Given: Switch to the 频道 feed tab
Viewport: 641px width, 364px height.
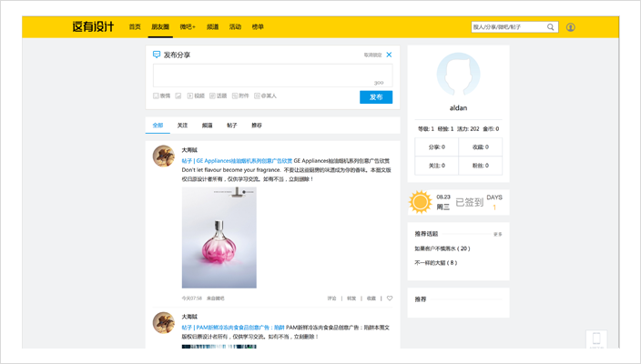Looking at the screenshot, I should pos(208,126).
